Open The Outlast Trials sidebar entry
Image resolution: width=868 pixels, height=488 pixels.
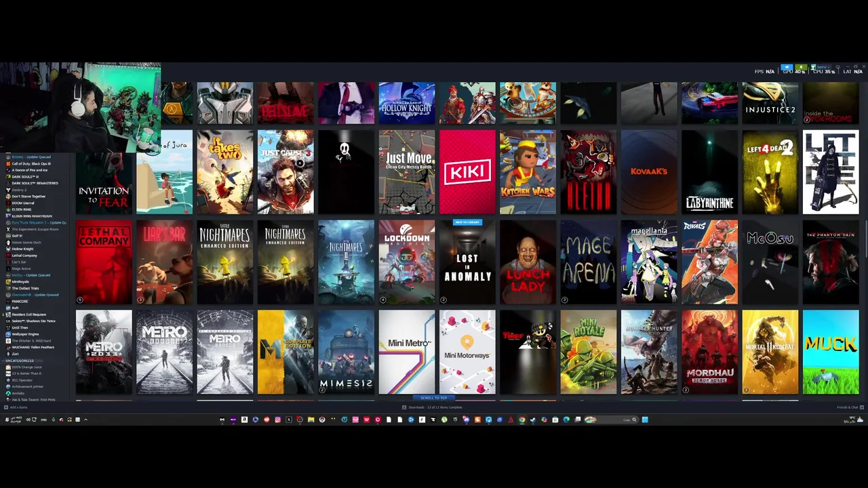(25, 288)
